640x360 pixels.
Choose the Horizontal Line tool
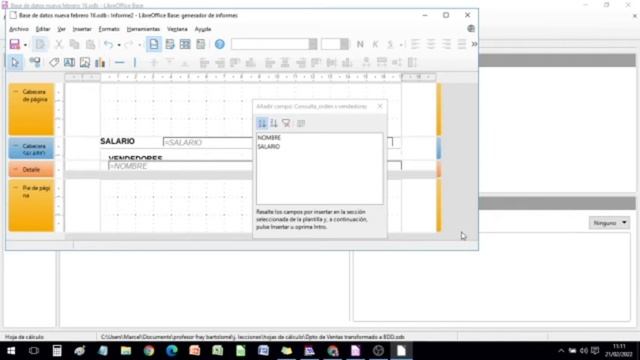click(x=120, y=62)
